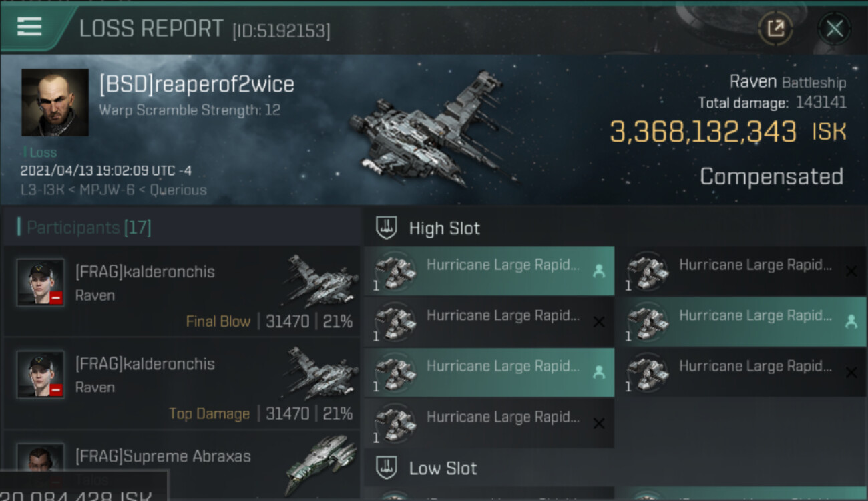Viewport: 868px width, 501px height.
Task: Open the hamburger menu icon
Action: pyautogui.click(x=29, y=27)
